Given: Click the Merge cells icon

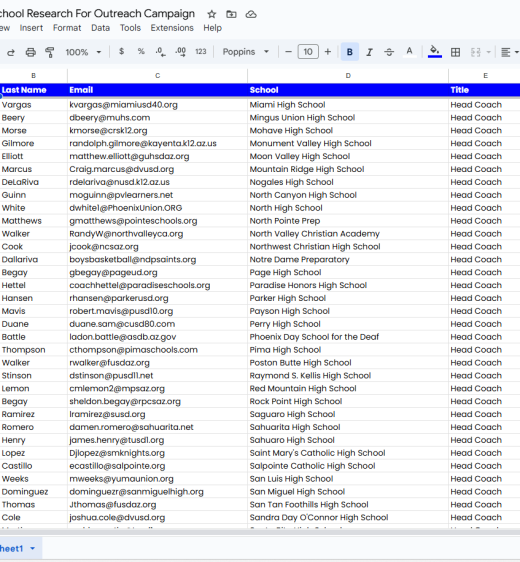Looking at the screenshot, I should (476, 52).
